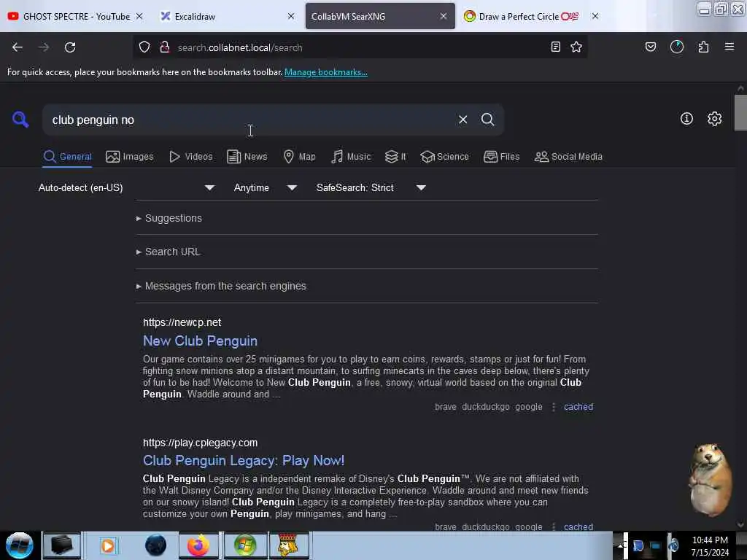747x560 pixels.
Task: Select the General search category
Action: [67, 157]
